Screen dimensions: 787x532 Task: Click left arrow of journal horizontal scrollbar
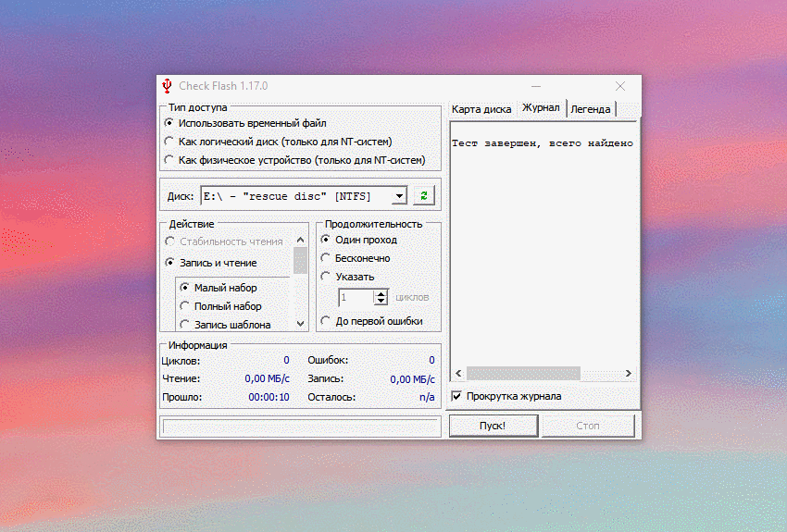pos(456,374)
